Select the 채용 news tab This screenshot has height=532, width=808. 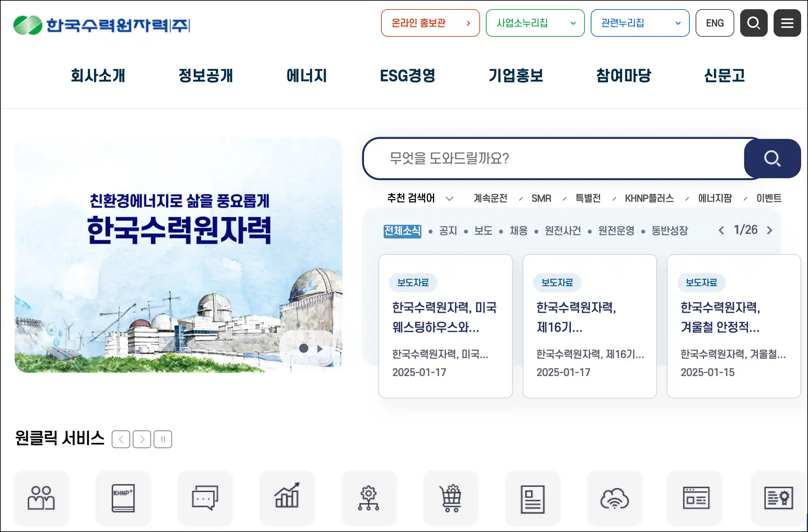point(518,231)
